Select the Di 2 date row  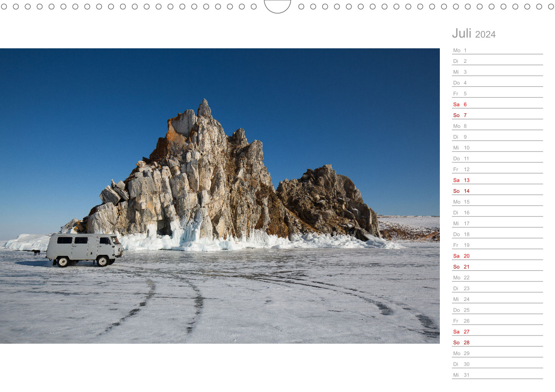coord(497,60)
